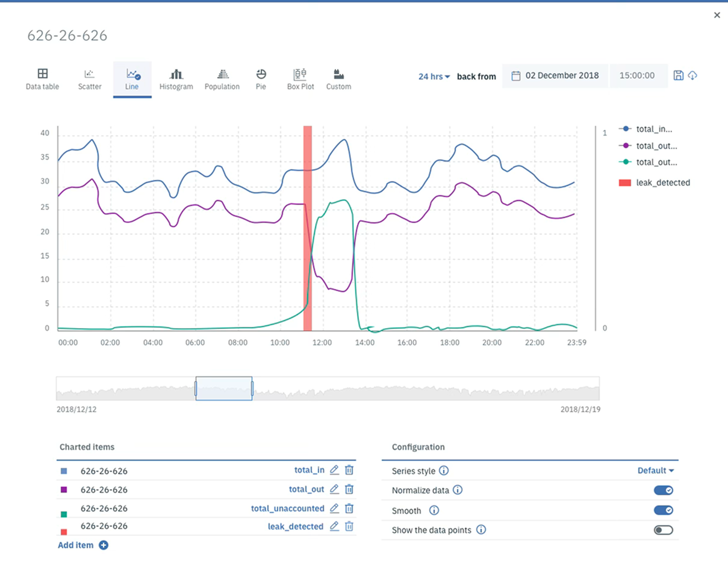Open the Histogram chart view
Viewport: 728px width, 571px height.
pos(176,80)
